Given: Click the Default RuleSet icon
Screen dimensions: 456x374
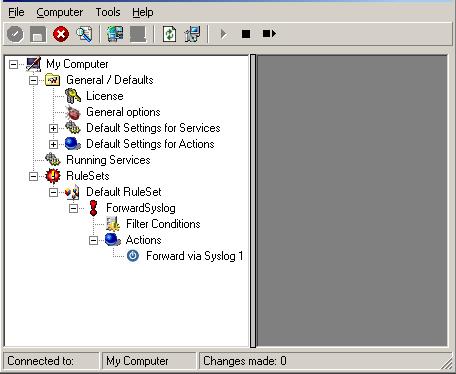Looking at the screenshot, I should [x=72, y=192].
